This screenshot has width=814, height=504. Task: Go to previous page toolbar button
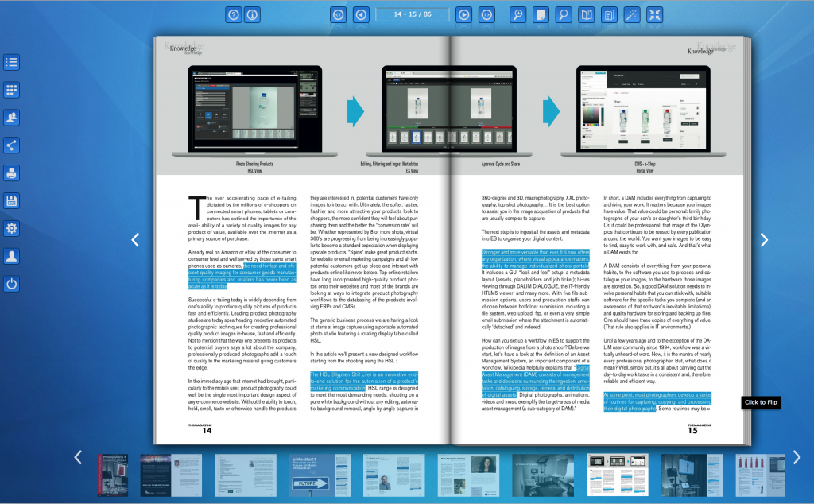362,14
